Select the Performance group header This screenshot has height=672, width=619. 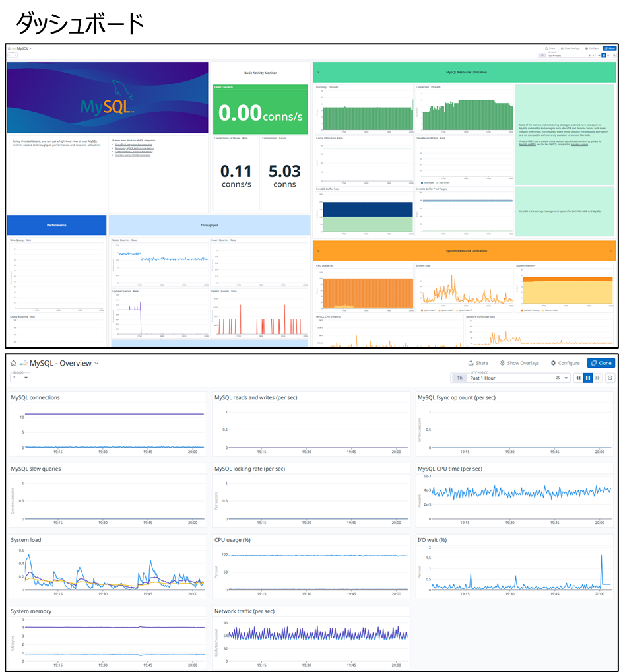[57, 225]
